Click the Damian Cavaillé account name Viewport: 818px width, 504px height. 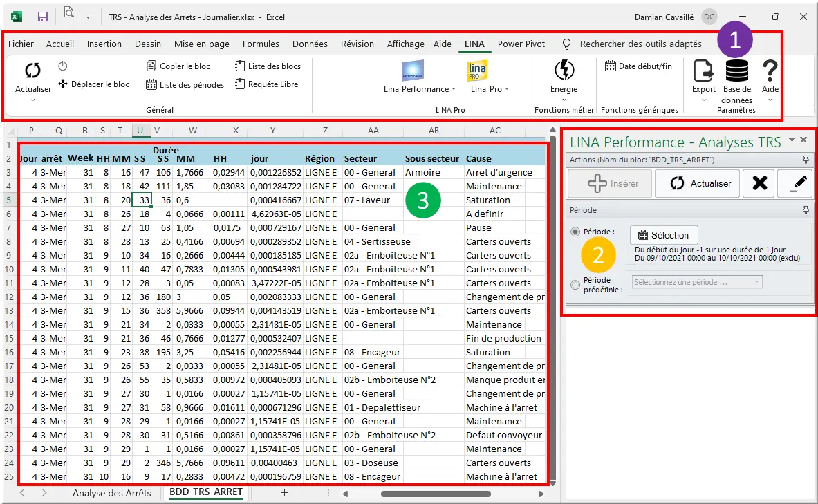[664, 17]
